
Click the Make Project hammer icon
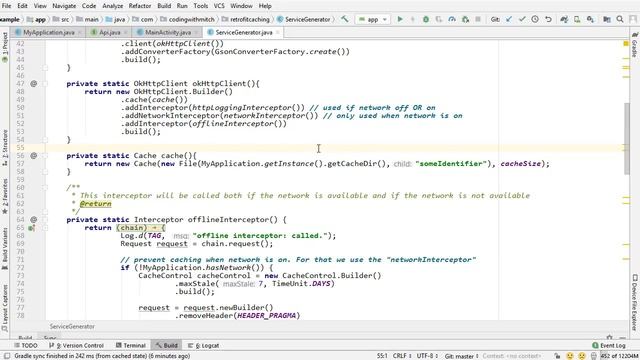[x=345, y=19]
